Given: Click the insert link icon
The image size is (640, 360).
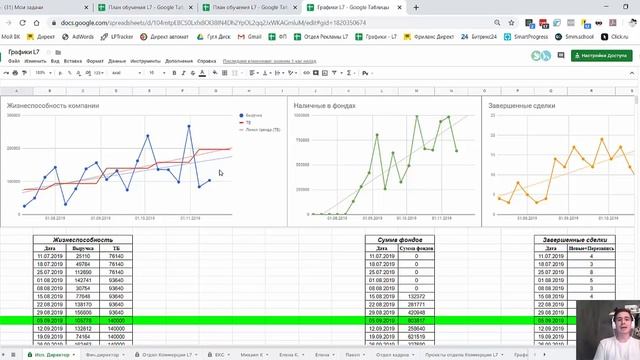Looking at the screenshot, I should click(x=307, y=73).
